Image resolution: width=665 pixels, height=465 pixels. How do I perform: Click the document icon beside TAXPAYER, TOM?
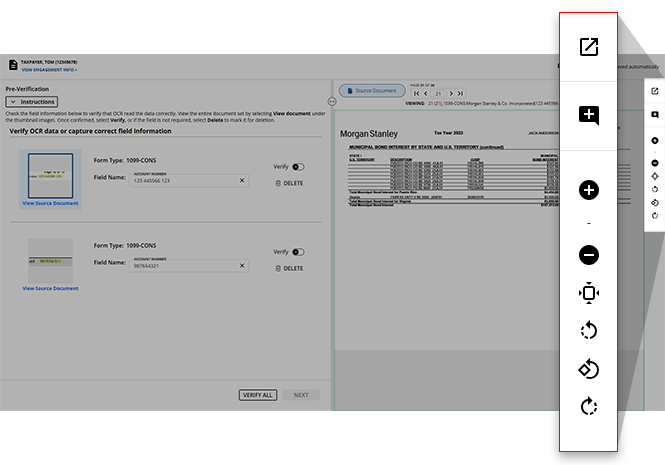point(13,65)
